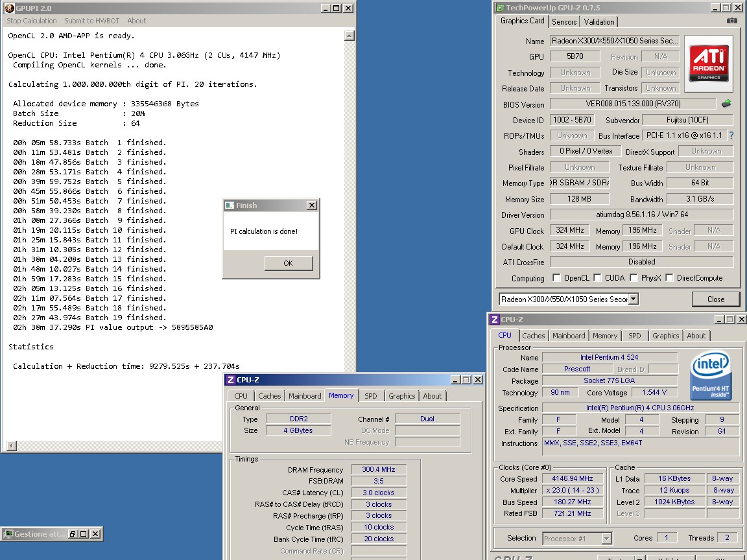Open Submit to HWBOT menu in GPUPI

pos(92,21)
